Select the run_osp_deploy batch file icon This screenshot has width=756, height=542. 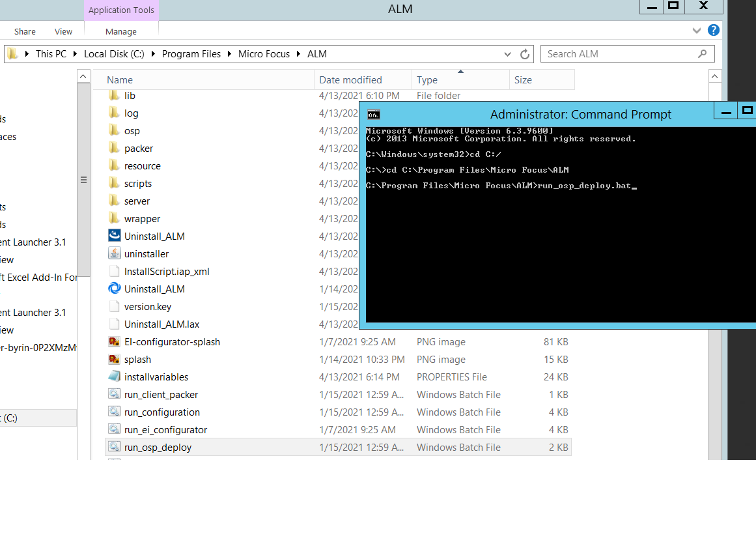tap(114, 448)
